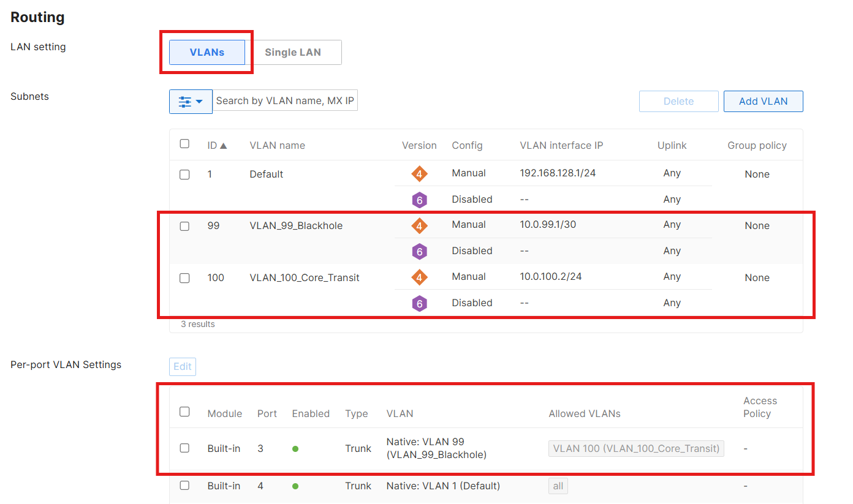Click the IPv4 icon for VLAN_100_Core_Transit
This screenshot has width=853, height=504.
419,277
